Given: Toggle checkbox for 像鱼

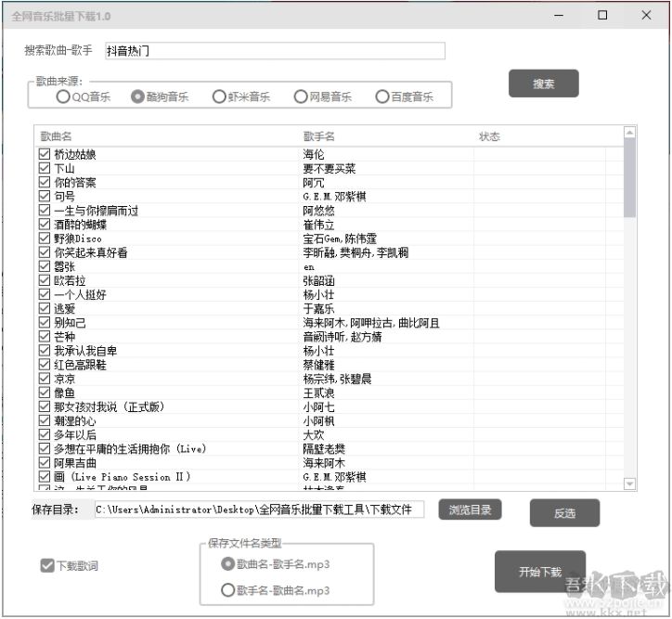Looking at the screenshot, I should click(x=45, y=393).
